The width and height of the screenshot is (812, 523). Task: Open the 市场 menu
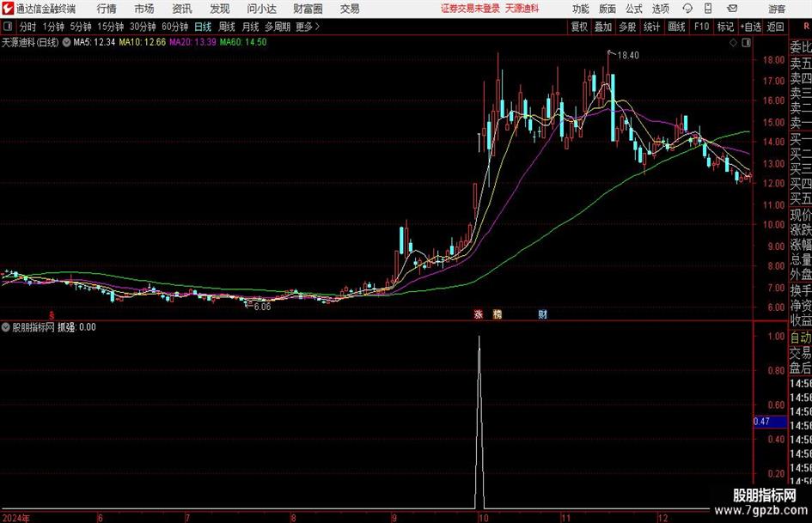(144, 9)
